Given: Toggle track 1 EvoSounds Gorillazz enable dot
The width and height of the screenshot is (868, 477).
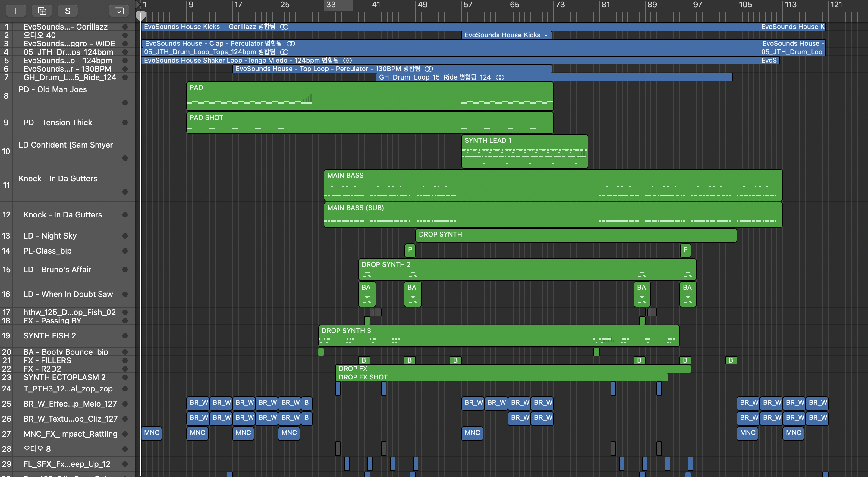Looking at the screenshot, I should point(125,27).
